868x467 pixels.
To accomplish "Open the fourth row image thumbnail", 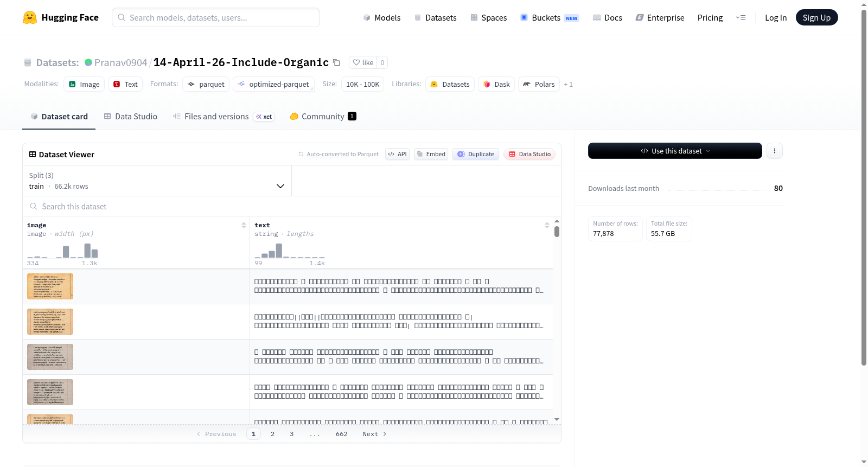I will [x=50, y=392].
